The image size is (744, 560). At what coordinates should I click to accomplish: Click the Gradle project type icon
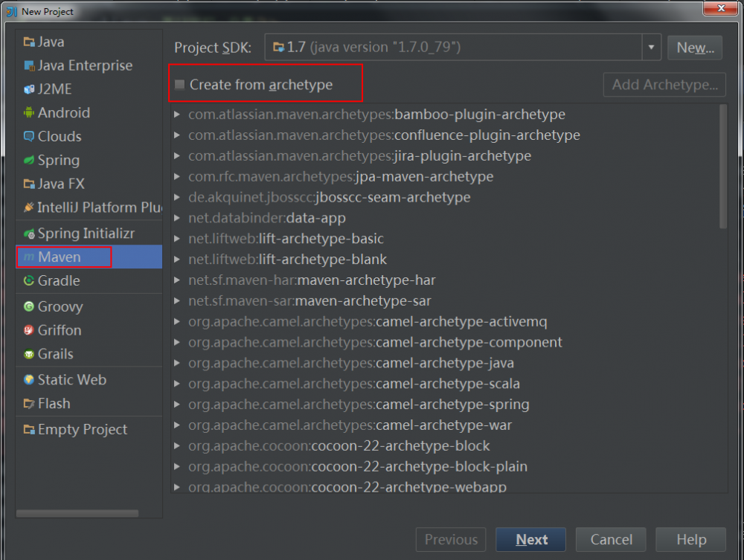click(29, 281)
